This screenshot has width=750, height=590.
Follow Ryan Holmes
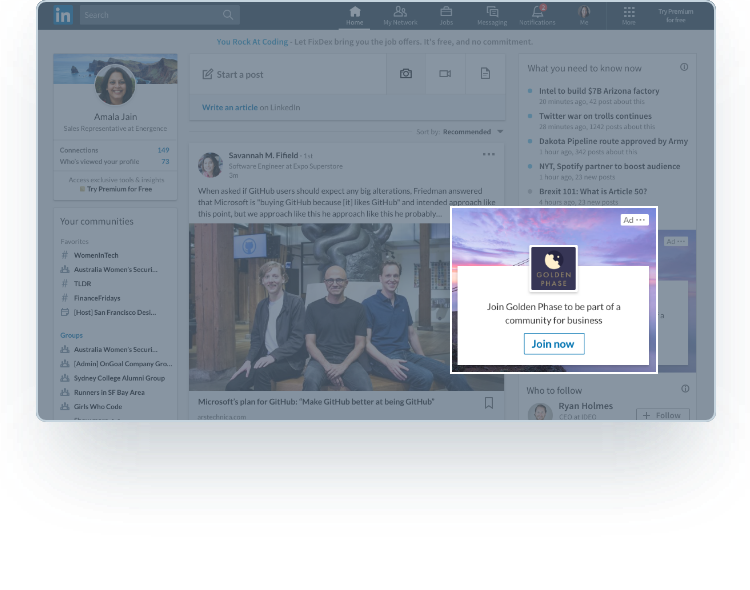point(662,415)
